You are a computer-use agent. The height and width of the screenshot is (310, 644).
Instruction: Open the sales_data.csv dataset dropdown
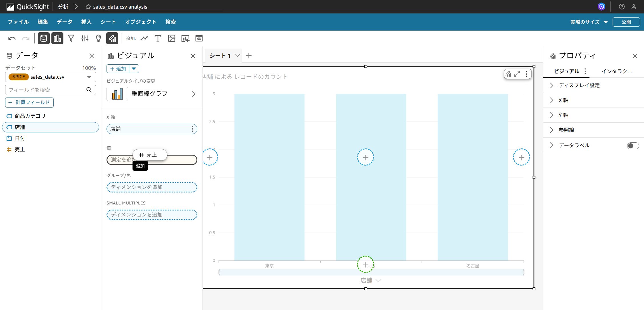89,77
